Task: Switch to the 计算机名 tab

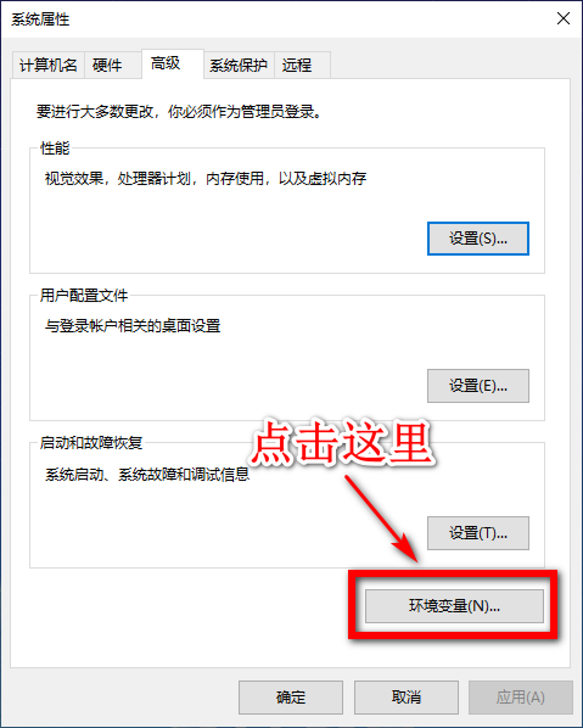Action: (48, 66)
